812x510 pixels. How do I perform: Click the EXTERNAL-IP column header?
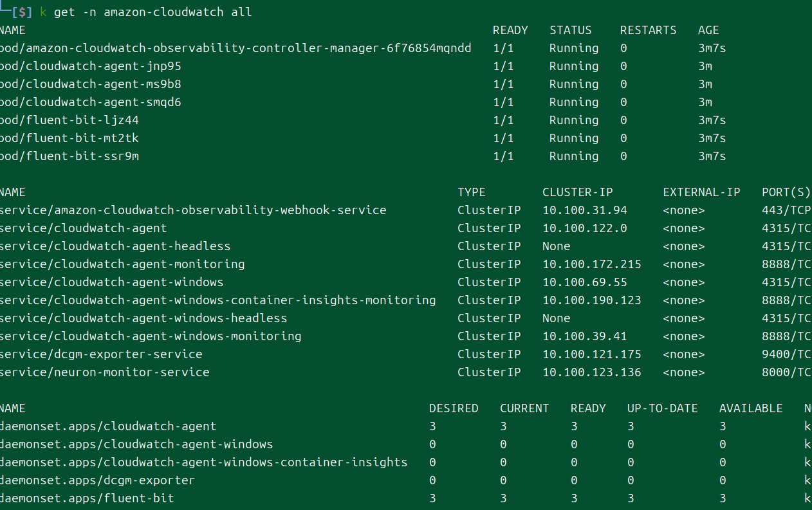[702, 192]
